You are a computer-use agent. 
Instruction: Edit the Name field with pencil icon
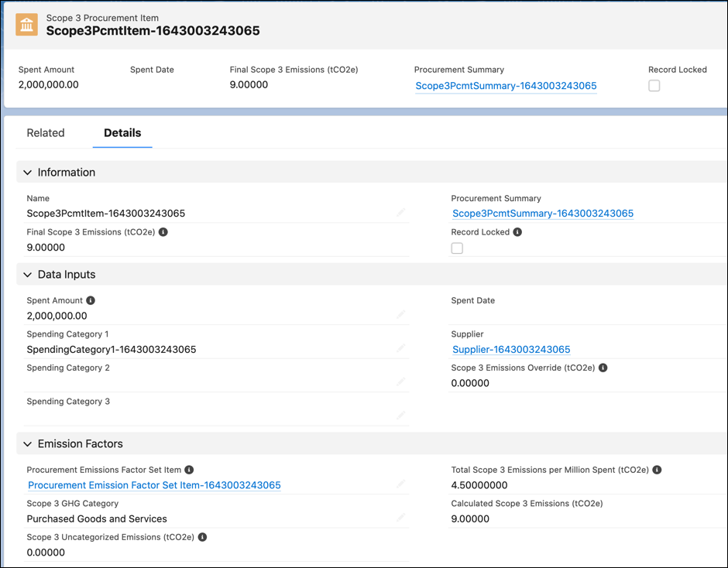coord(400,213)
